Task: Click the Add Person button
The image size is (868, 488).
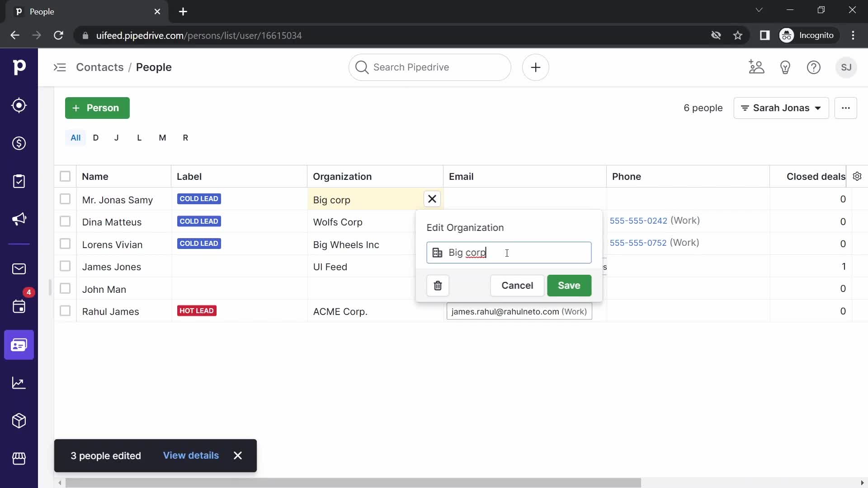Action: coord(97,108)
